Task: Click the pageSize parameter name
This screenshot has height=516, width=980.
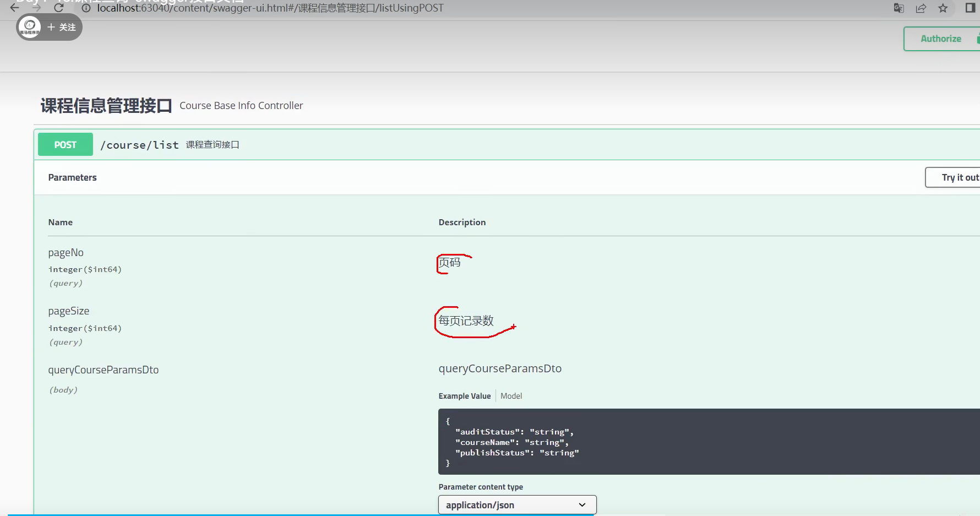Action: (x=69, y=311)
